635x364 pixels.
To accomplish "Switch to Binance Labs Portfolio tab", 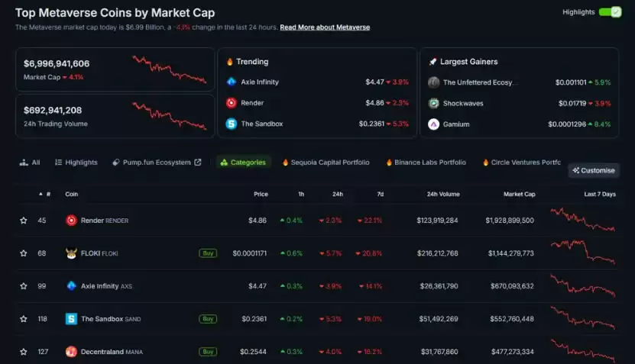I will coord(425,163).
